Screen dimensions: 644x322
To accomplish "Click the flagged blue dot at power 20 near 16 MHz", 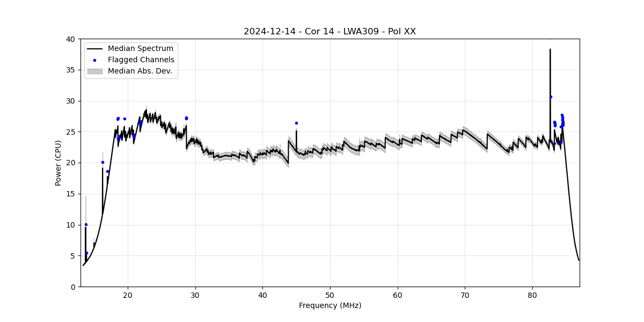I will coord(103,162).
